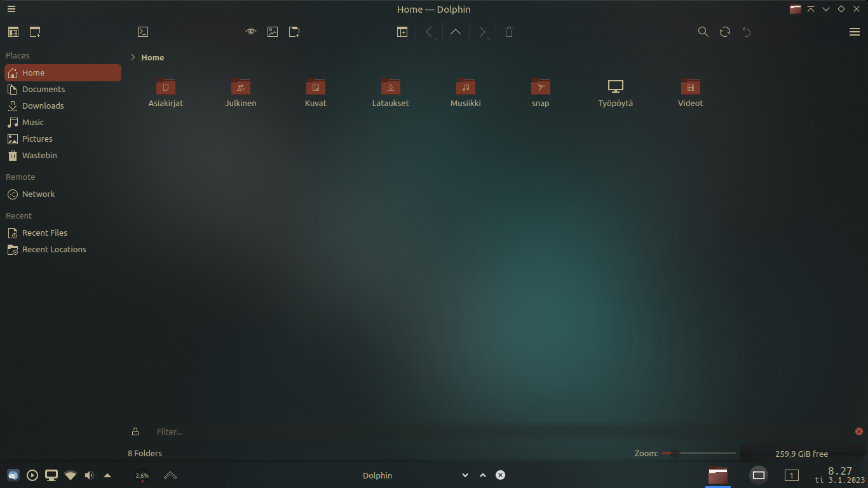Click the show desktop button in the panel

[x=759, y=475]
